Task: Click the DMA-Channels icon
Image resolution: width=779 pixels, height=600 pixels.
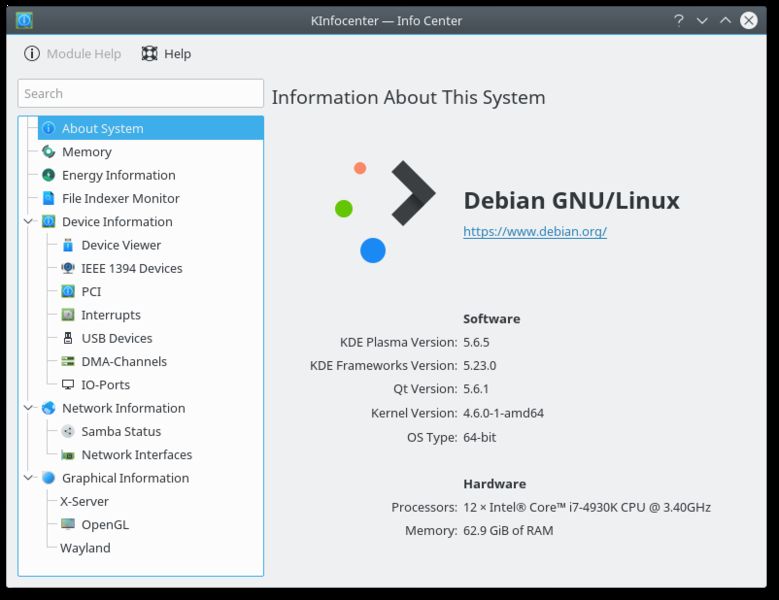Action: (68, 362)
